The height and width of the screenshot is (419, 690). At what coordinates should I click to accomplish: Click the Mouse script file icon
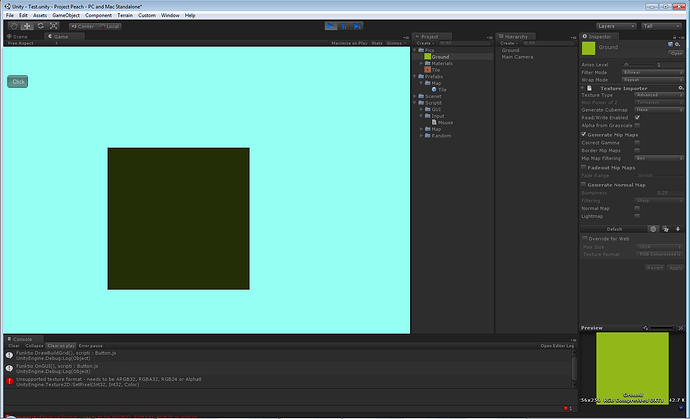(434, 122)
